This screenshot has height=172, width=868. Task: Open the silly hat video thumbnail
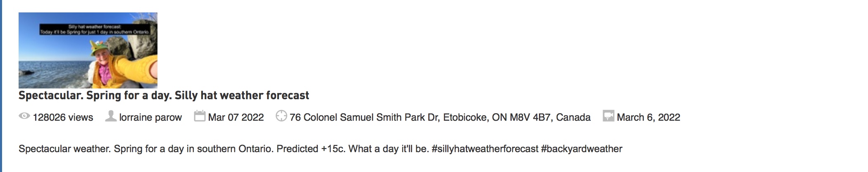[88, 50]
